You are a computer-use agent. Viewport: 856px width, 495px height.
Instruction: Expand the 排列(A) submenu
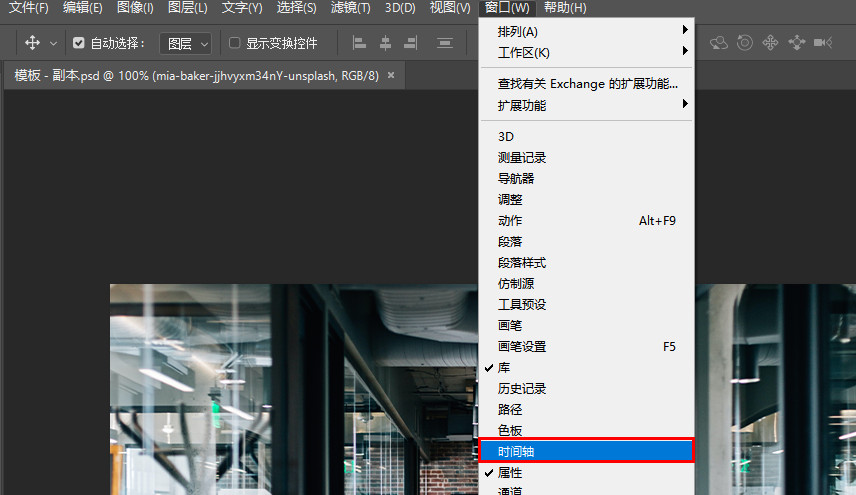click(x=586, y=32)
